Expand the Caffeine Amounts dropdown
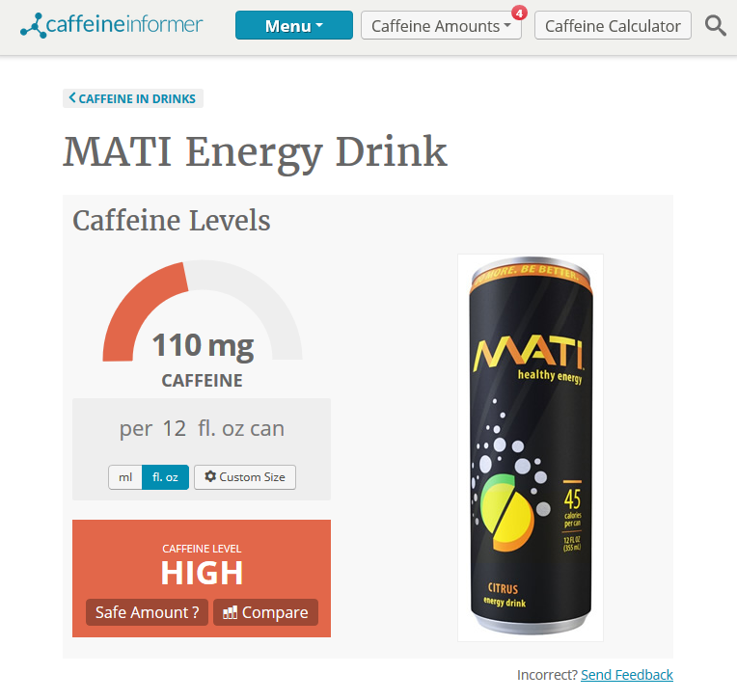737x700 pixels. coord(441,25)
